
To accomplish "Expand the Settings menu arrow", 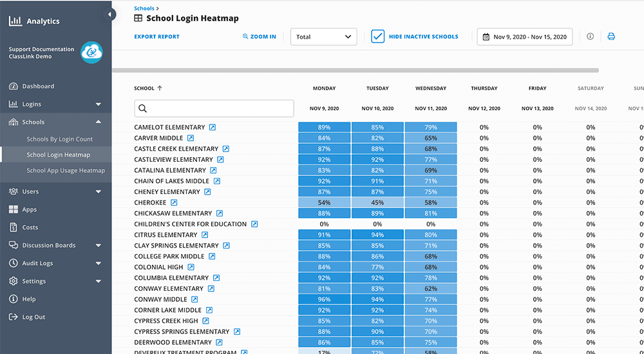I will pyautogui.click(x=98, y=281).
